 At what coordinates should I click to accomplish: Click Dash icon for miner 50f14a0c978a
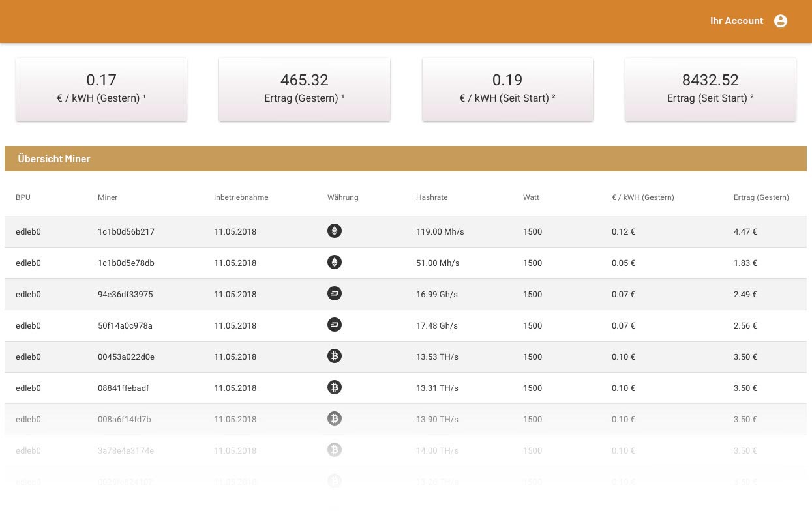pos(335,325)
